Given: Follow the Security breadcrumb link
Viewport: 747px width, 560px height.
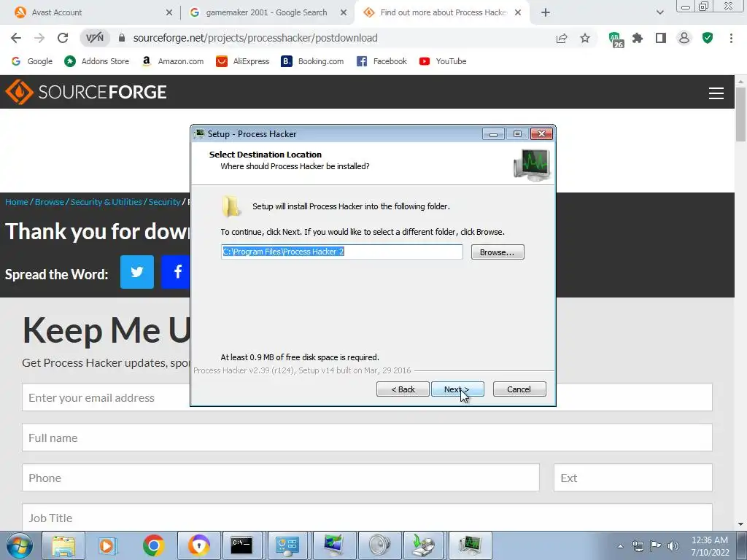Looking at the screenshot, I should pyautogui.click(x=164, y=202).
